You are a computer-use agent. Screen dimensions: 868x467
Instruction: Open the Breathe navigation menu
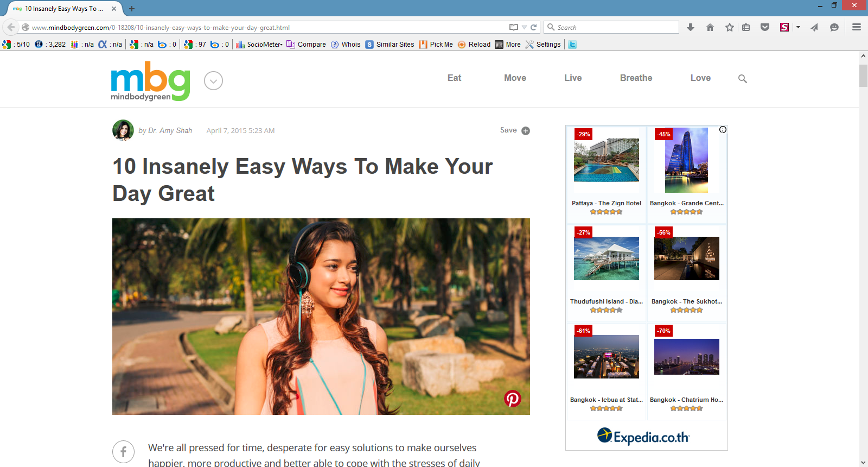(636, 78)
